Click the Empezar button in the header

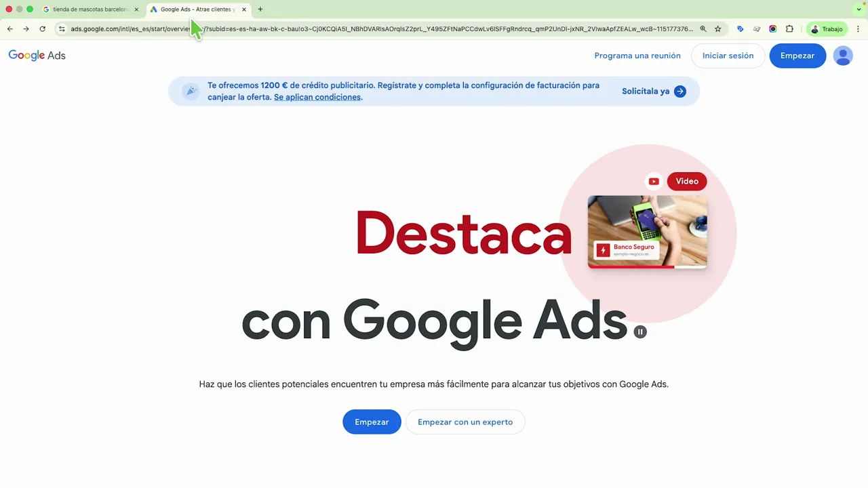[x=797, y=56]
